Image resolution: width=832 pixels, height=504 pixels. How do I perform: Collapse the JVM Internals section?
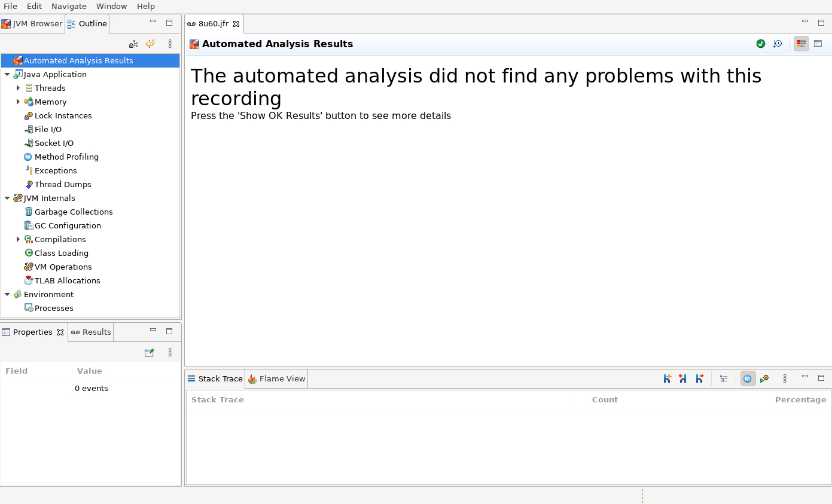tap(7, 198)
